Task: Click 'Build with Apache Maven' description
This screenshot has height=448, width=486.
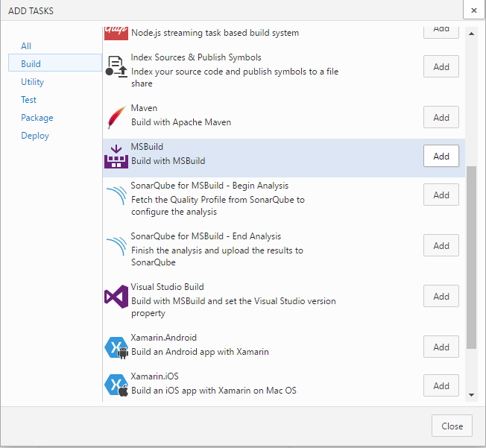Action: click(181, 122)
